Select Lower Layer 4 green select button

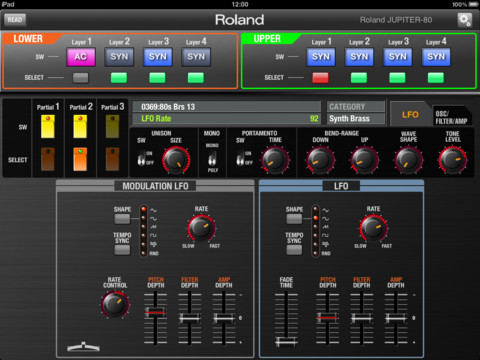[196, 78]
